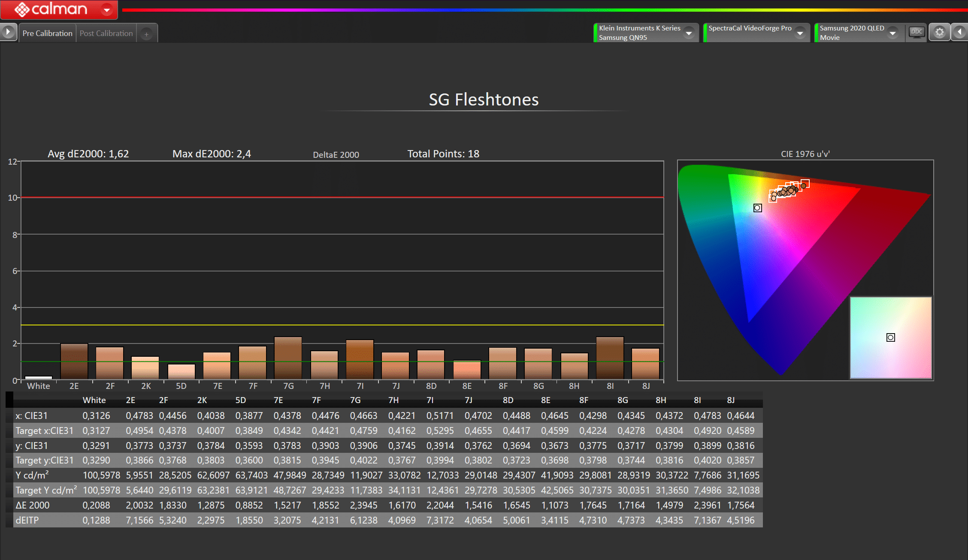
Task: Open the DDC display control icon
Action: click(x=916, y=32)
